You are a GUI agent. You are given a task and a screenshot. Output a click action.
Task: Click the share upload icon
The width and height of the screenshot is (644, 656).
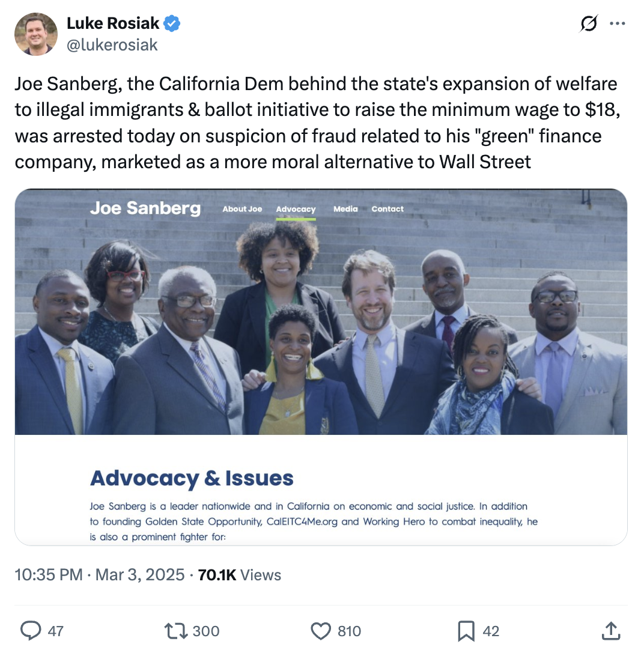click(x=610, y=631)
